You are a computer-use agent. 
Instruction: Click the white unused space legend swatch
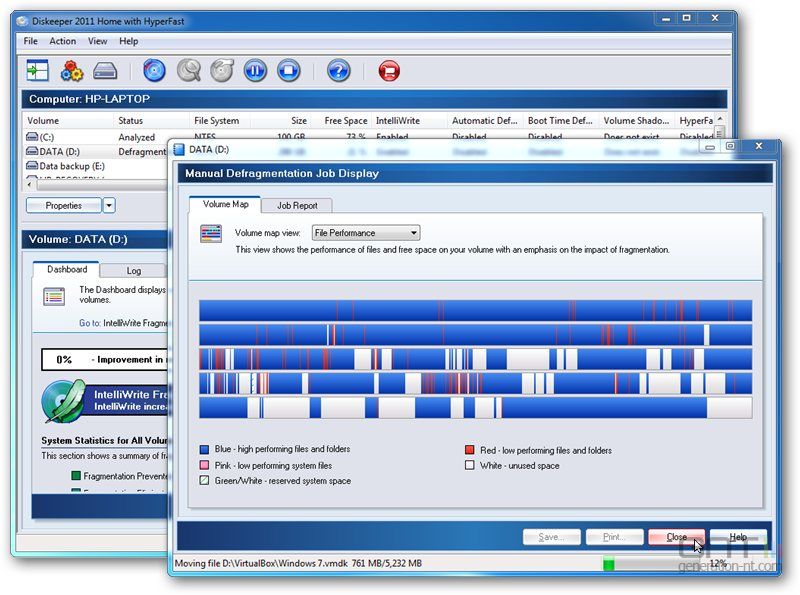point(470,465)
